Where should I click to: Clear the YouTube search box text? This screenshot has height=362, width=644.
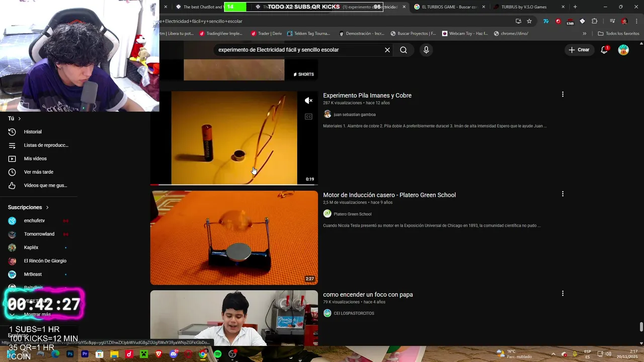387,50
